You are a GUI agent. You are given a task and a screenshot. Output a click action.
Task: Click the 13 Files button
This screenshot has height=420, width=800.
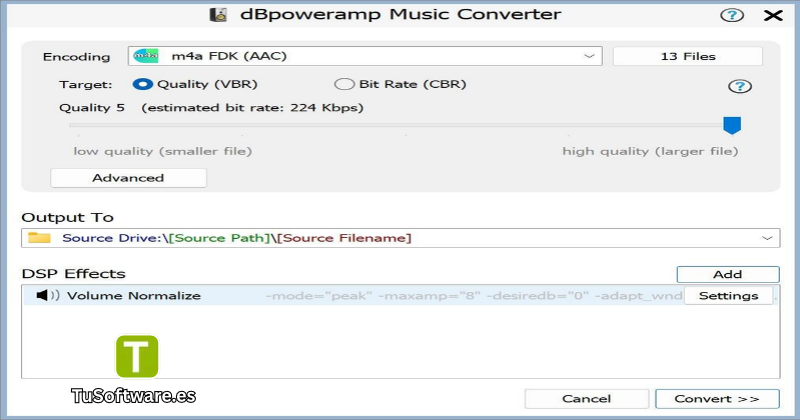tap(688, 56)
